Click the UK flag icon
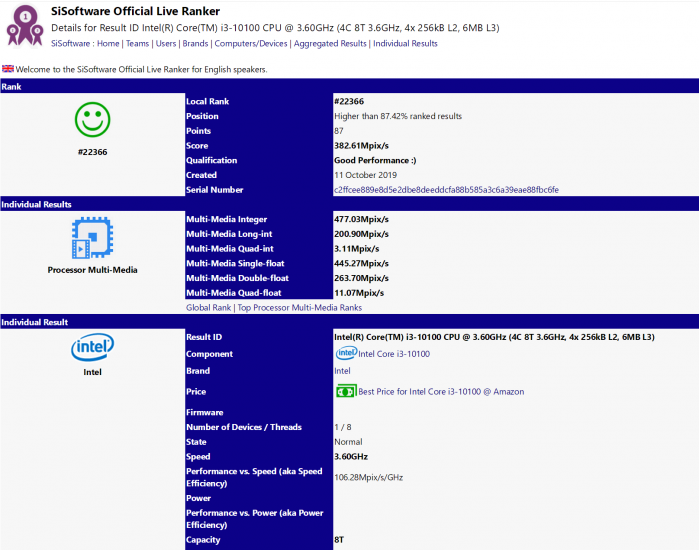This screenshot has height=550, width=700. tap(8, 69)
